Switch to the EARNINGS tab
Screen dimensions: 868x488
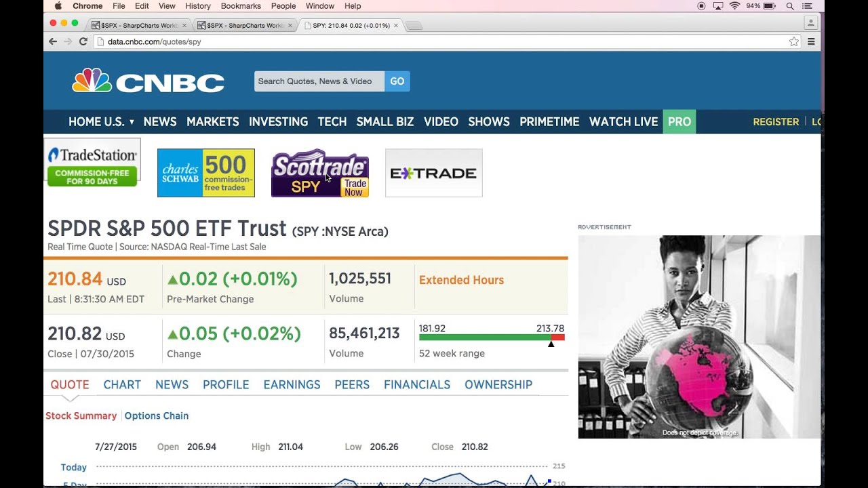coord(292,384)
